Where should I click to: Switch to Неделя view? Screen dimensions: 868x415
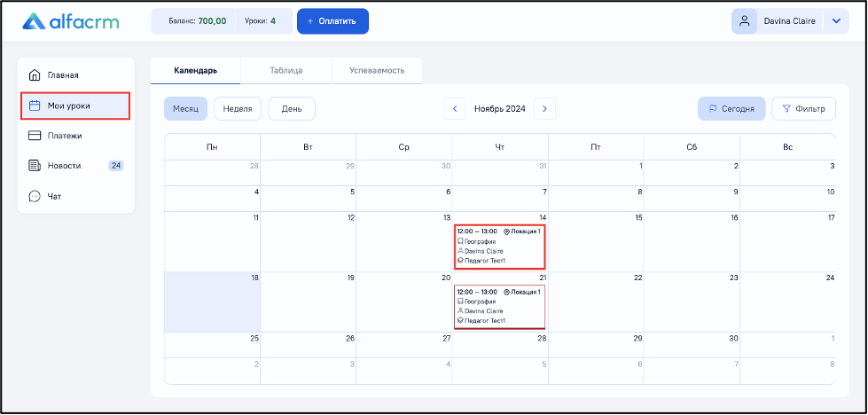pos(238,108)
